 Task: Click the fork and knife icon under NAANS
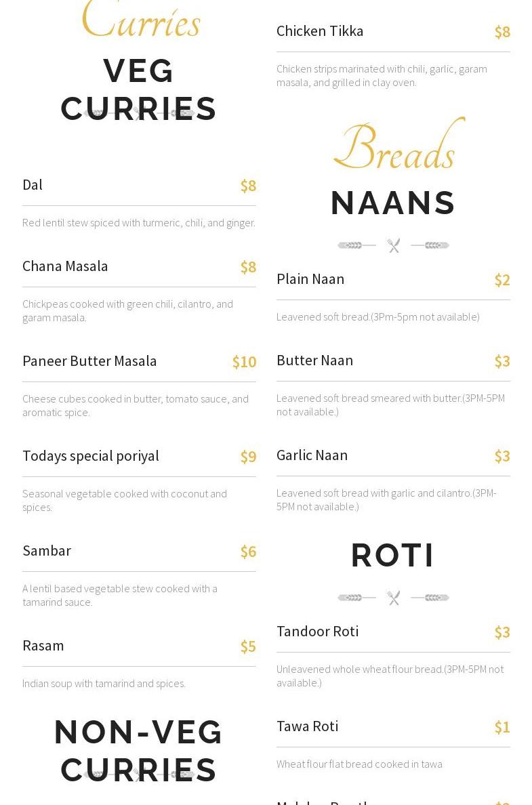tap(394, 245)
